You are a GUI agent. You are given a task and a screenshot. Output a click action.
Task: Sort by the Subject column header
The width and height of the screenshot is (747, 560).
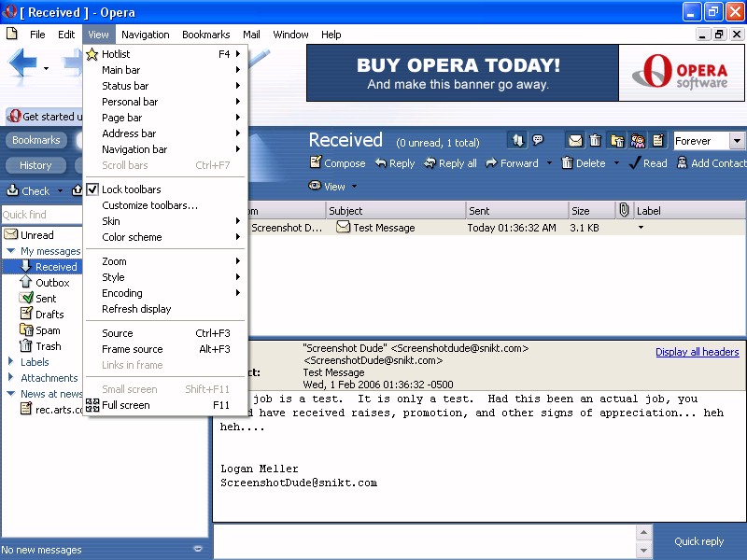pyautogui.click(x=396, y=211)
